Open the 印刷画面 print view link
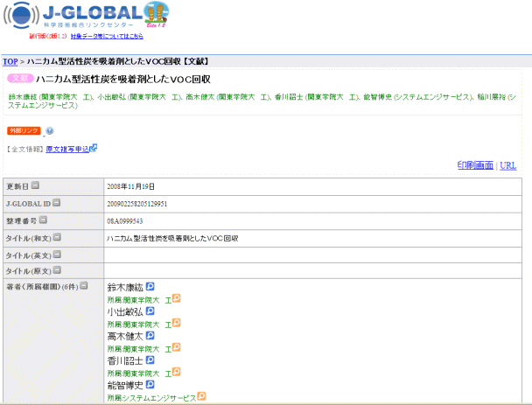Image resolution: width=532 pixels, height=405 pixels. (x=475, y=164)
